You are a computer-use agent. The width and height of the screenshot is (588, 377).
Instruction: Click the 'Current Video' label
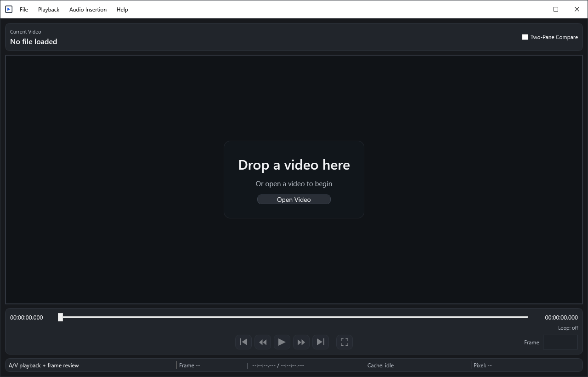coord(25,32)
